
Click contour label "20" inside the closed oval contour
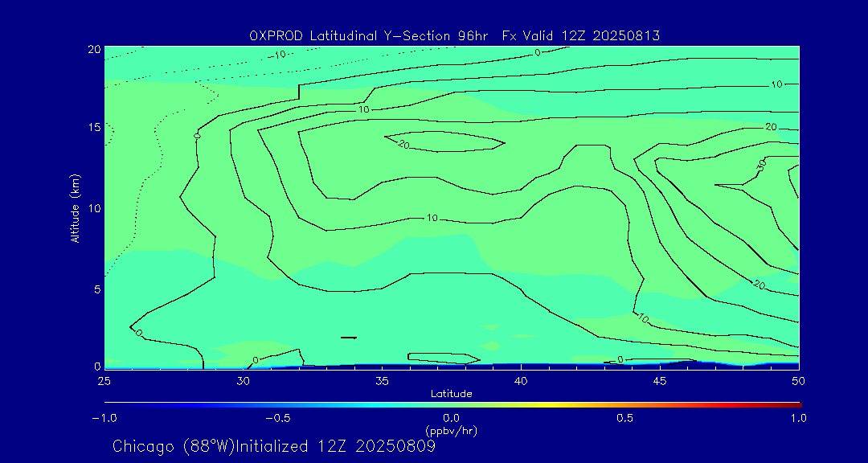click(x=403, y=144)
